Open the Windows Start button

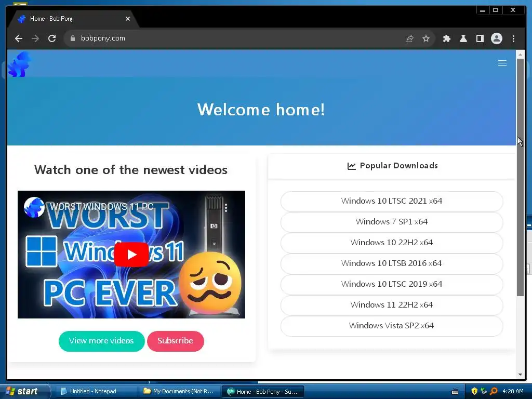coord(24,391)
